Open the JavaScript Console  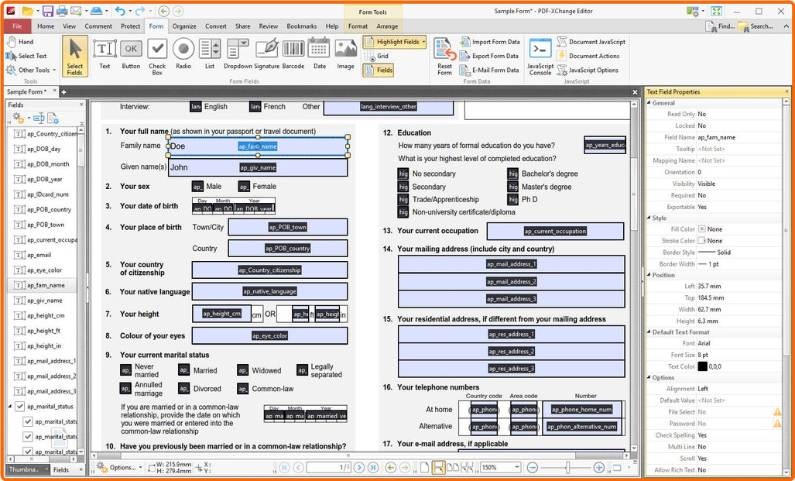[540, 57]
